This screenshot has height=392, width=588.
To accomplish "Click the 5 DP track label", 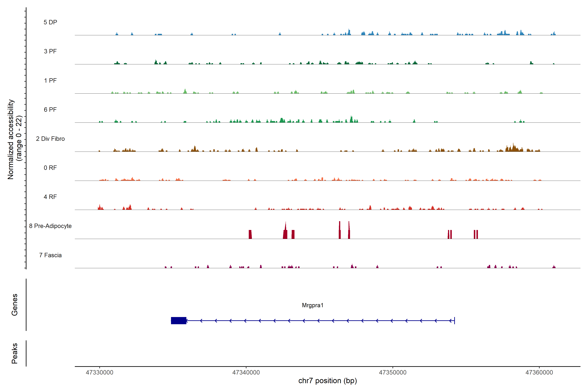I will 50,22.
